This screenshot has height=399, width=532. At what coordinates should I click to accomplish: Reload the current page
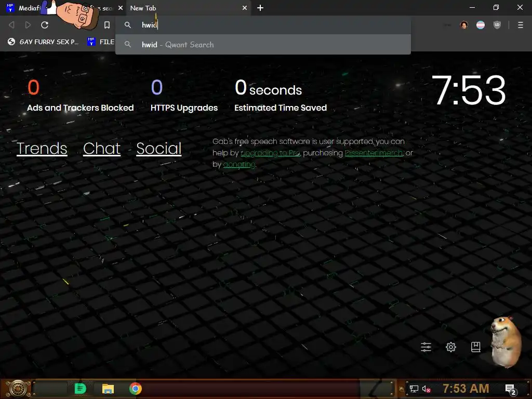coord(45,25)
